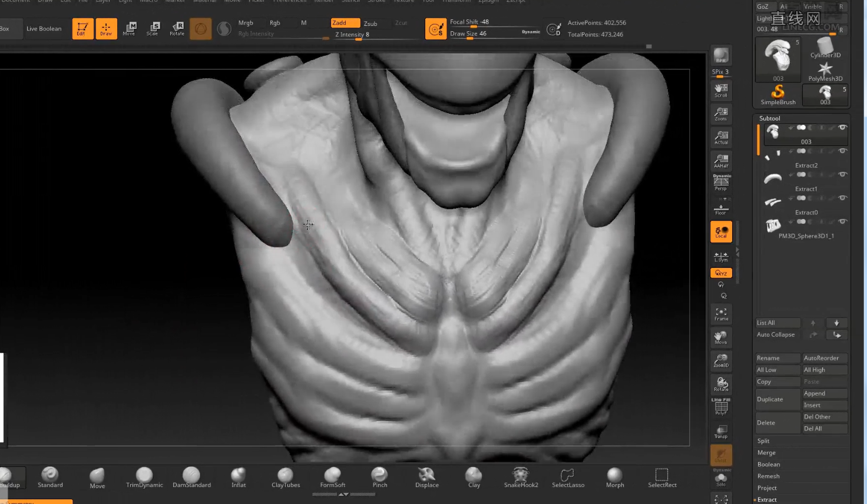Click the BPR render button
The width and height of the screenshot is (867, 504).
(x=721, y=56)
